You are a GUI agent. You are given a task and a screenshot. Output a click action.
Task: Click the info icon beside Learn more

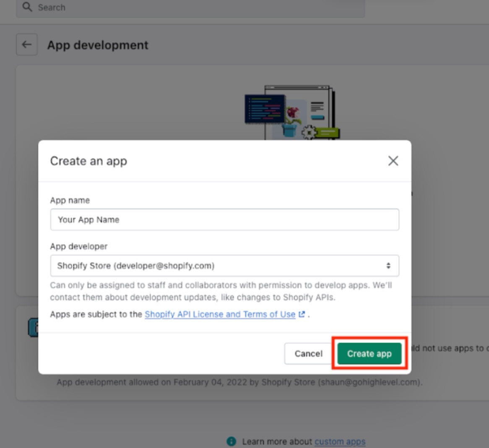231,441
